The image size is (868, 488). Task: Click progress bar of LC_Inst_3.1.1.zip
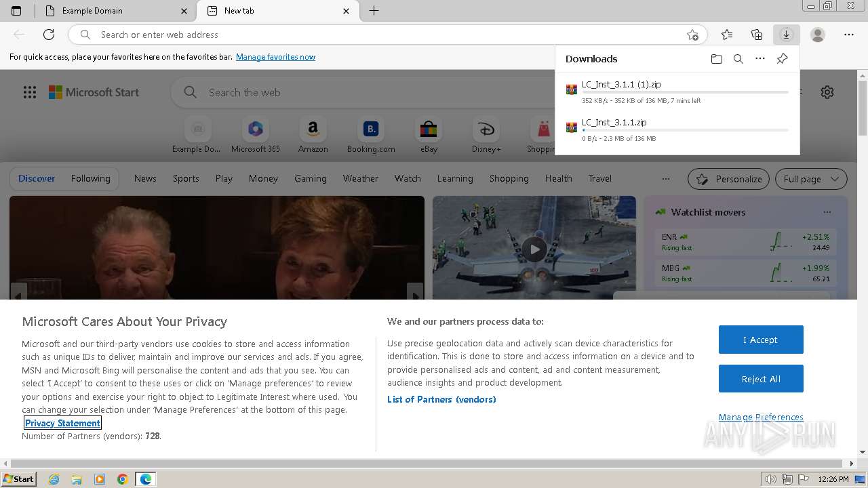(x=685, y=130)
